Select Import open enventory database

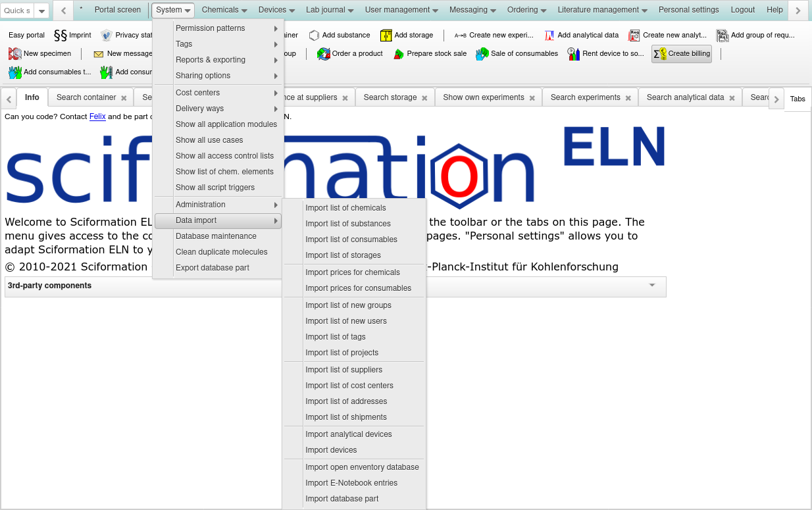(x=354, y=467)
